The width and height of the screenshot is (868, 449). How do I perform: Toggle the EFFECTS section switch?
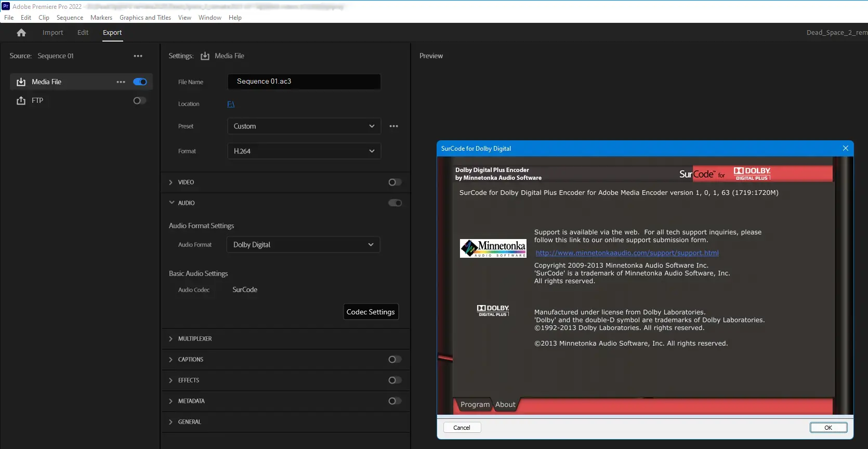pyautogui.click(x=395, y=380)
